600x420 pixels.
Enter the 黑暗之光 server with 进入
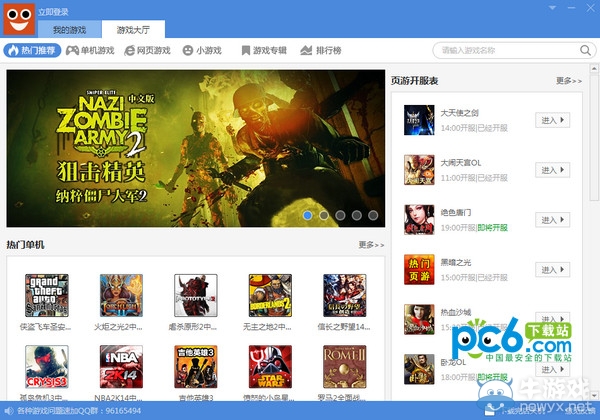pos(552,270)
